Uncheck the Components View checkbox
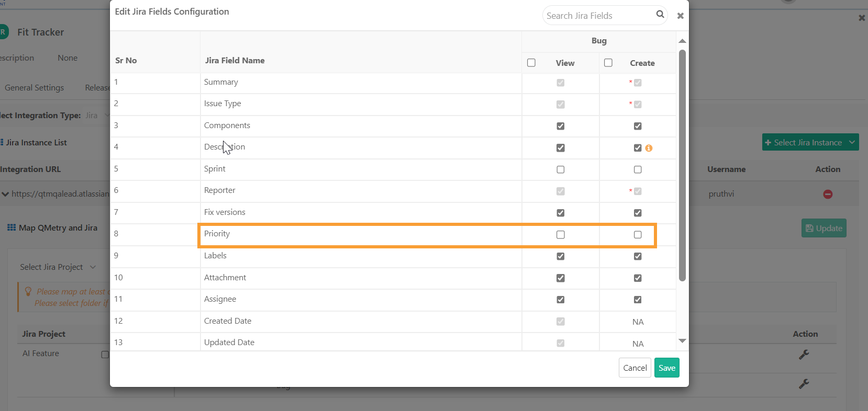 561,126
